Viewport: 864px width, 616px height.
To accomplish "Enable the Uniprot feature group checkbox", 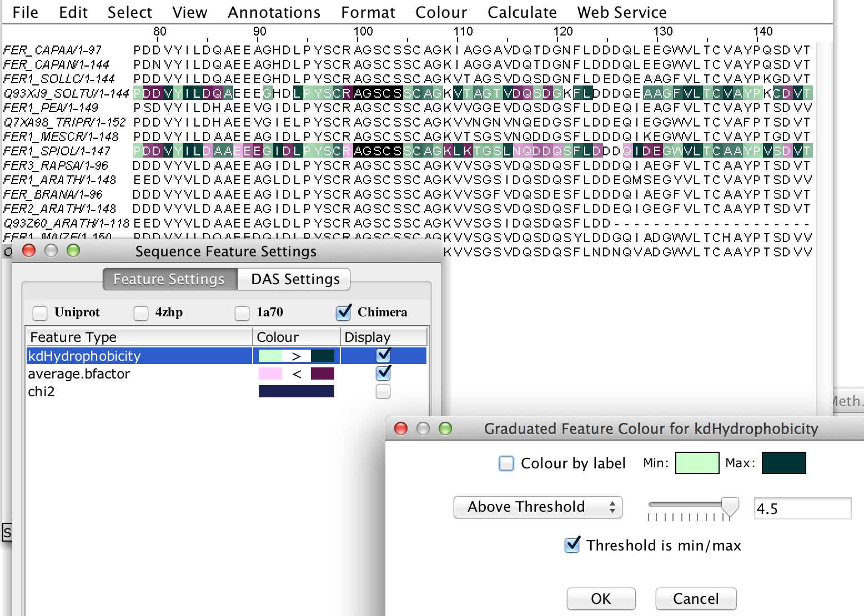I will pyautogui.click(x=40, y=313).
